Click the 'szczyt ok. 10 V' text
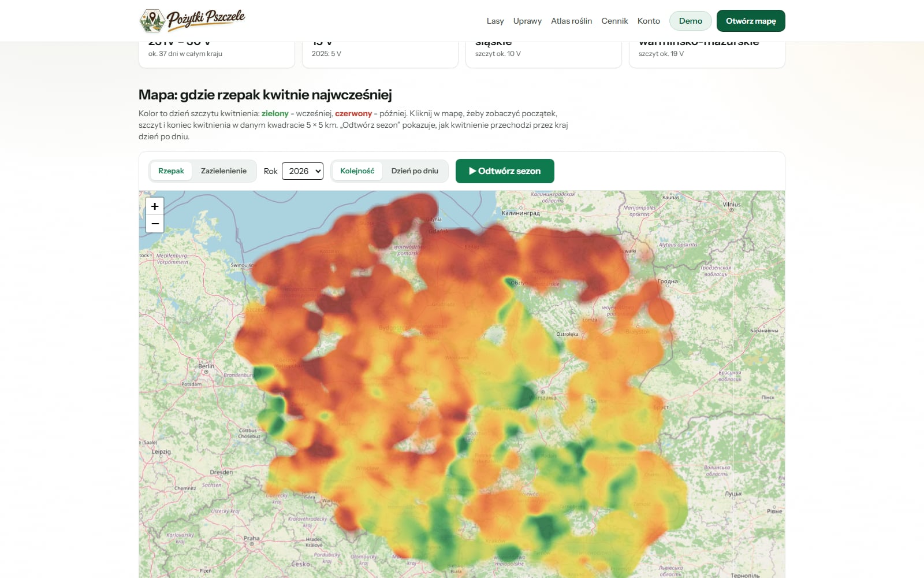 click(x=498, y=54)
